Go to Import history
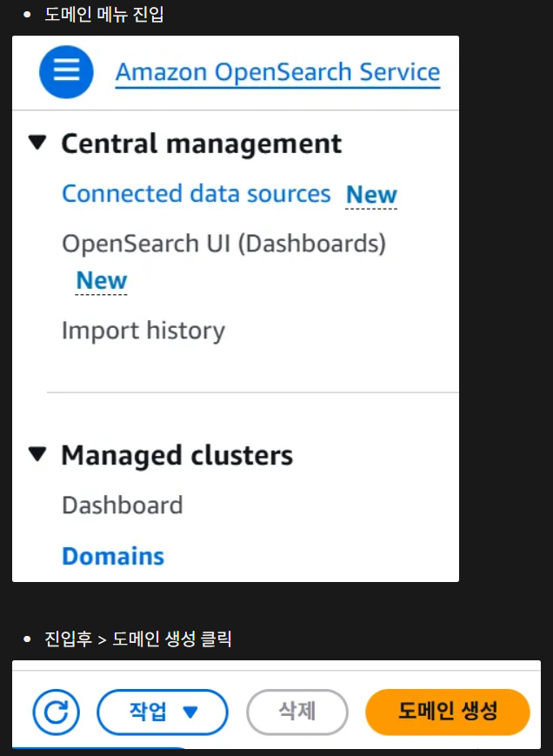 143,331
